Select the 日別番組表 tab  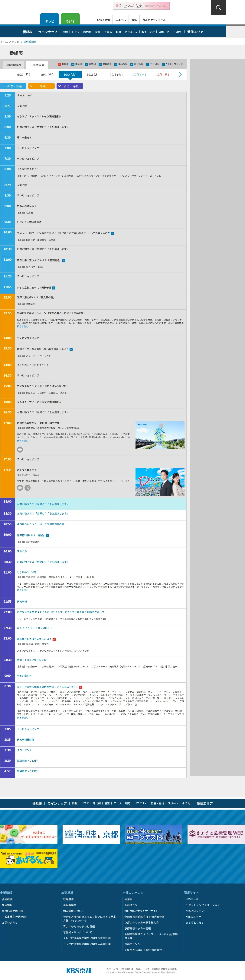coord(37,65)
